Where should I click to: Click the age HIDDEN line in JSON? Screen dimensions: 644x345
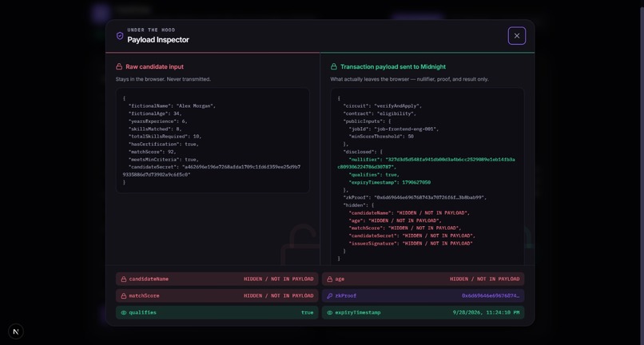pyautogui.click(x=395, y=220)
